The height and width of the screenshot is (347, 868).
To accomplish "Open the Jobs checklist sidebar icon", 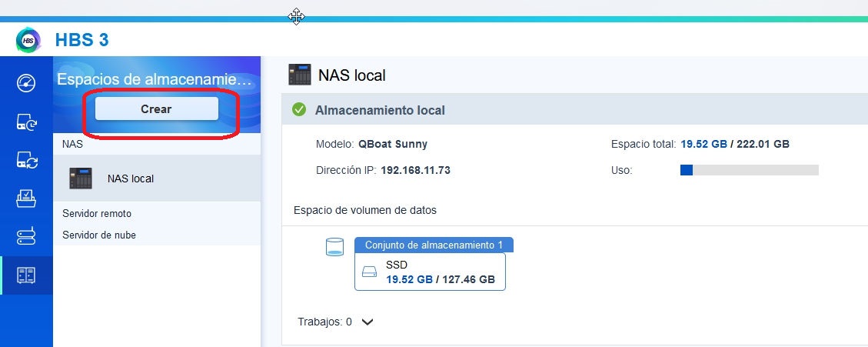I will pos(26,198).
